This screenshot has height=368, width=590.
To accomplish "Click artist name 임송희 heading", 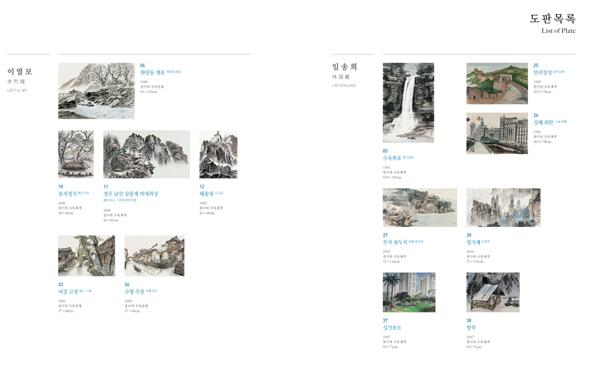I will click(x=344, y=67).
